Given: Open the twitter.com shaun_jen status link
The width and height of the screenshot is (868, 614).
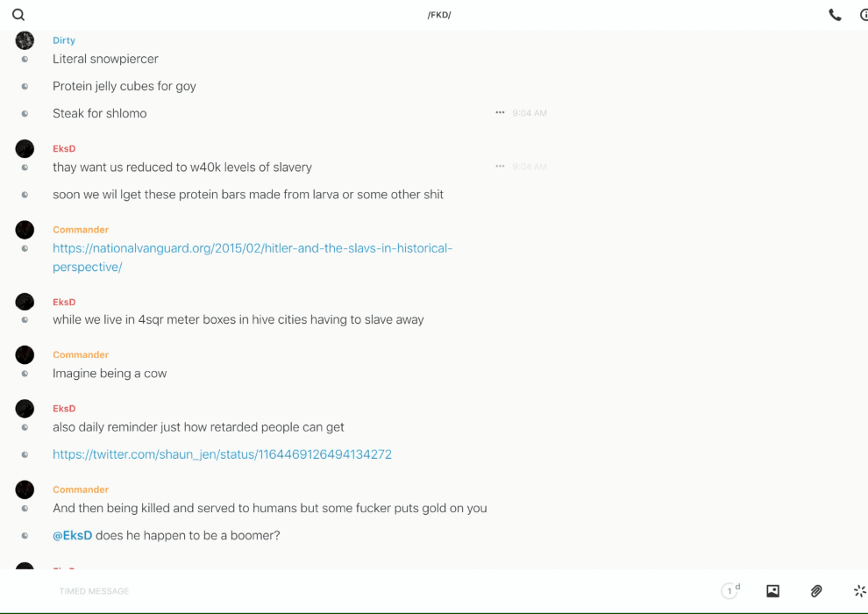Looking at the screenshot, I should (222, 454).
